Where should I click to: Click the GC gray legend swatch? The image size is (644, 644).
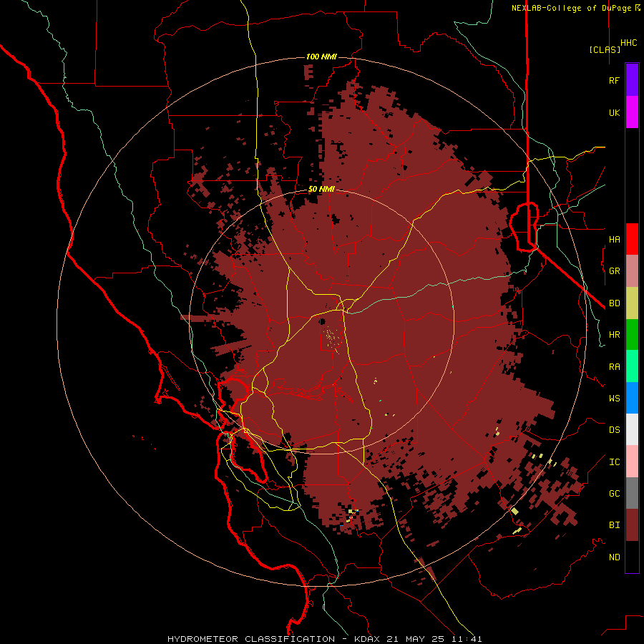click(x=632, y=493)
